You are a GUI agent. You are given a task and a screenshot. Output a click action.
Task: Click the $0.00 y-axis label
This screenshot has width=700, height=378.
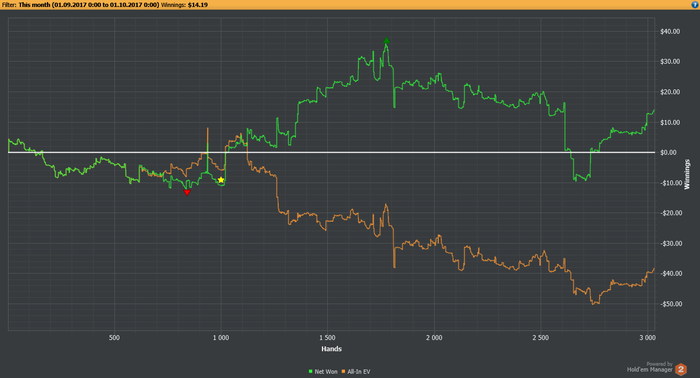pos(668,153)
